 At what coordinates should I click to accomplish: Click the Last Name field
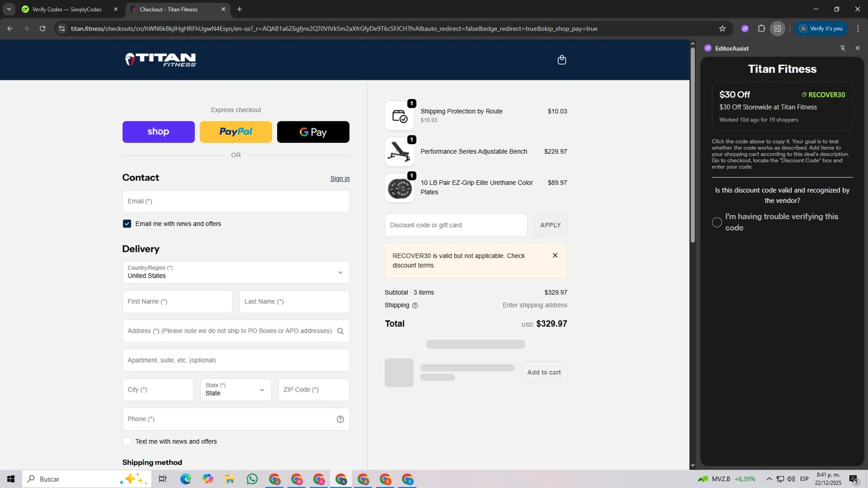295,302
